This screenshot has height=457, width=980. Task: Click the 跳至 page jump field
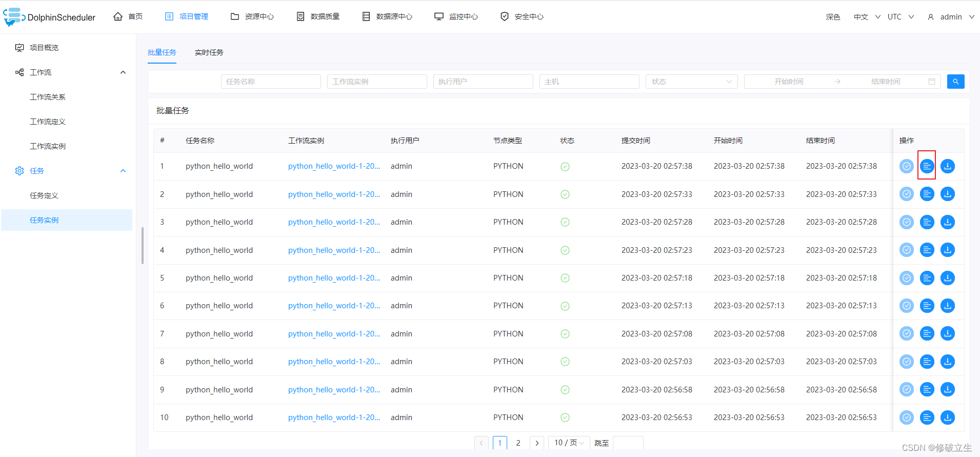point(628,443)
